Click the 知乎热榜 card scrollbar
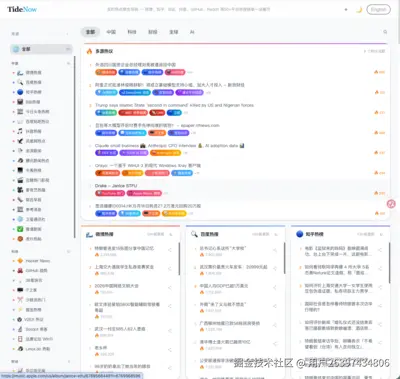 tap(389, 263)
